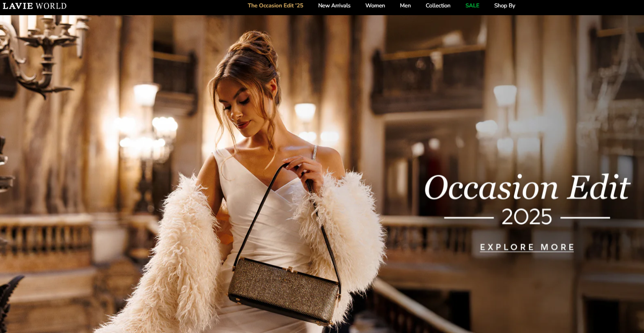Click the word WORLD in the logo

[51, 6]
